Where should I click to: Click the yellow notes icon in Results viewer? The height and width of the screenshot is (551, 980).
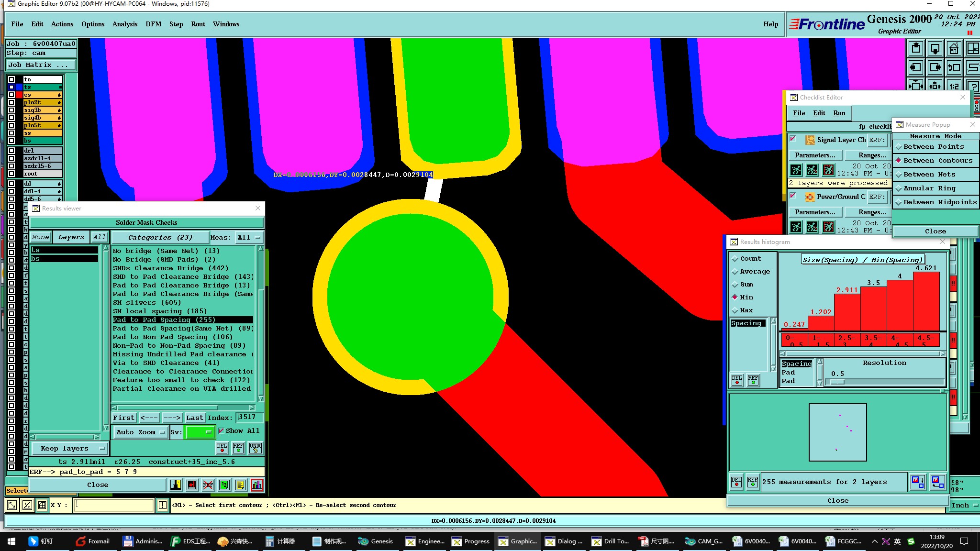pos(241,485)
